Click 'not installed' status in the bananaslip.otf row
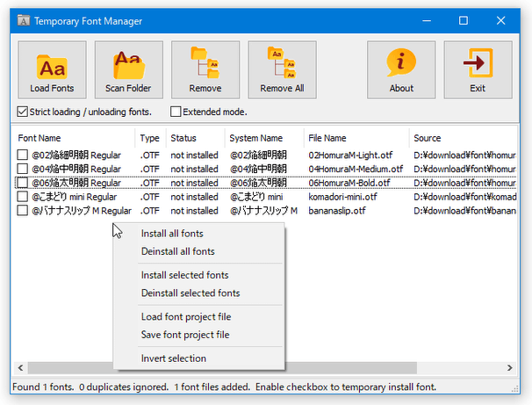Screen dimensions: 532x405 tap(194, 211)
